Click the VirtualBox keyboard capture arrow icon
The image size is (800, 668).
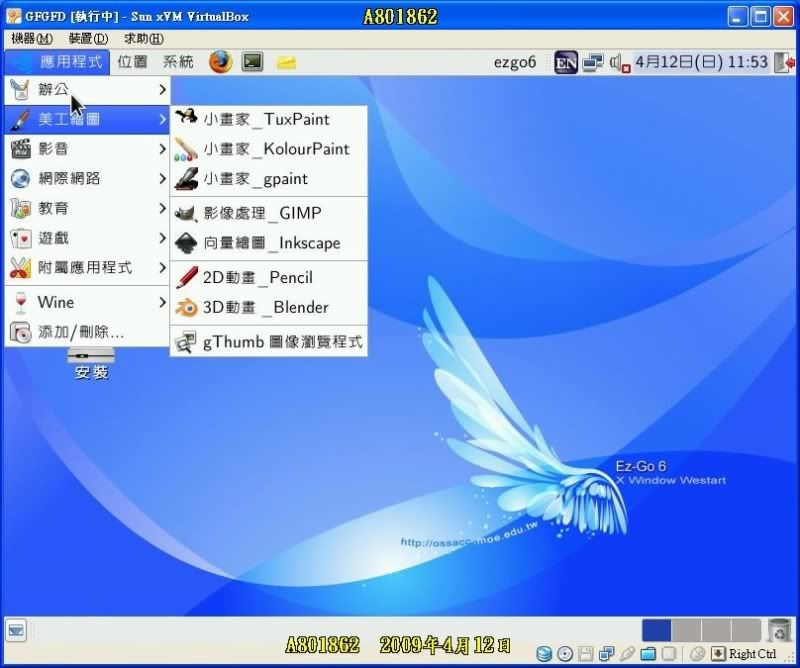point(718,654)
